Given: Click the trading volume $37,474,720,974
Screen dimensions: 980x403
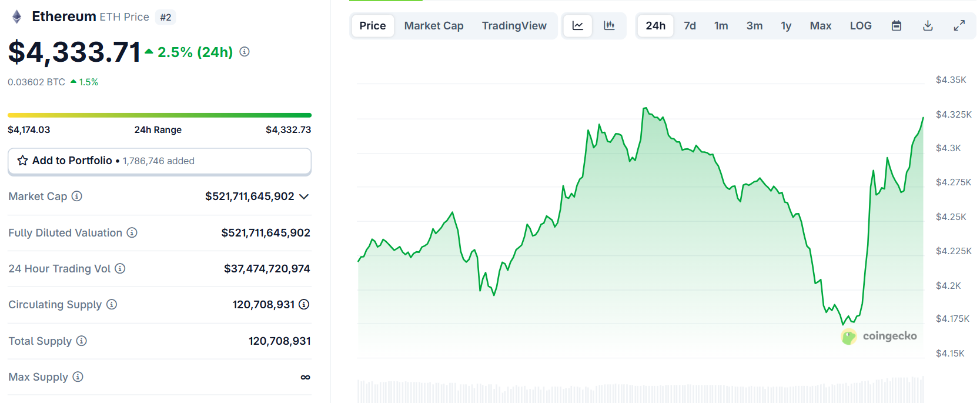Looking at the screenshot, I should click(x=267, y=269).
